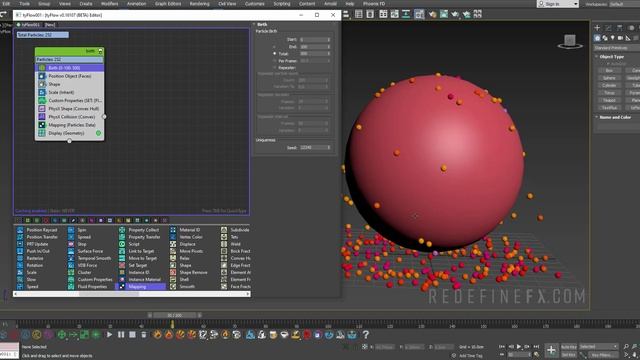Image resolution: width=640 pixels, height=360 pixels.
Task: Click the yellow current-frame marker on timeline
Action: pos(172,324)
